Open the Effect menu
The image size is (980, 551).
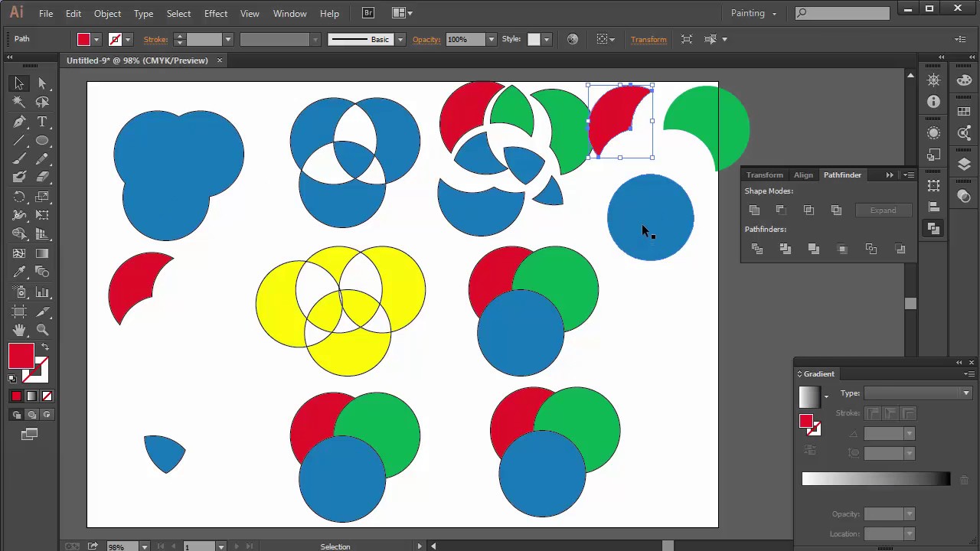[x=216, y=13]
